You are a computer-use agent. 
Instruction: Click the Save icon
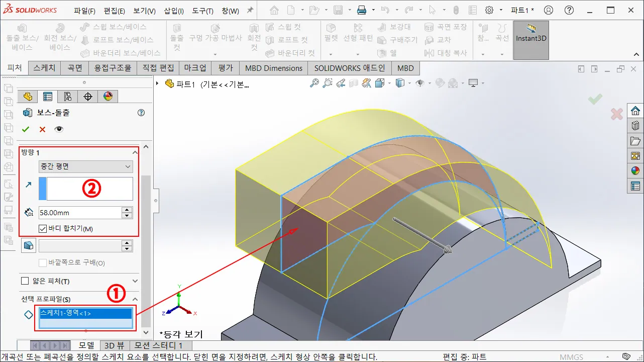(338, 10)
